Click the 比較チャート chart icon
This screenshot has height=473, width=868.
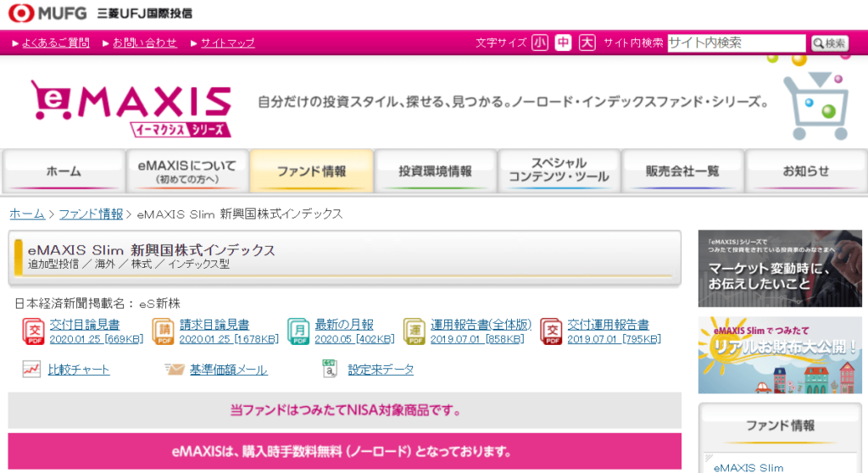click(x=31, y=370)
